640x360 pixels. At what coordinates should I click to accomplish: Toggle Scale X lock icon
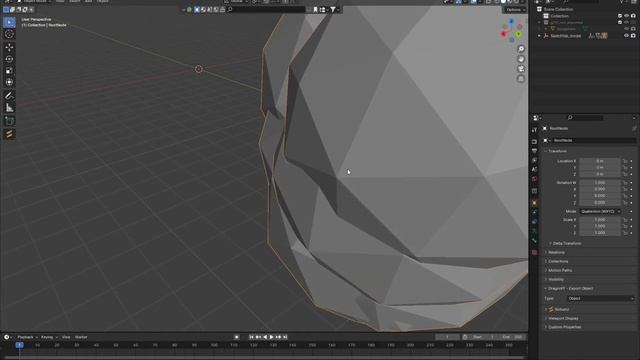click(x=625, y=220)
